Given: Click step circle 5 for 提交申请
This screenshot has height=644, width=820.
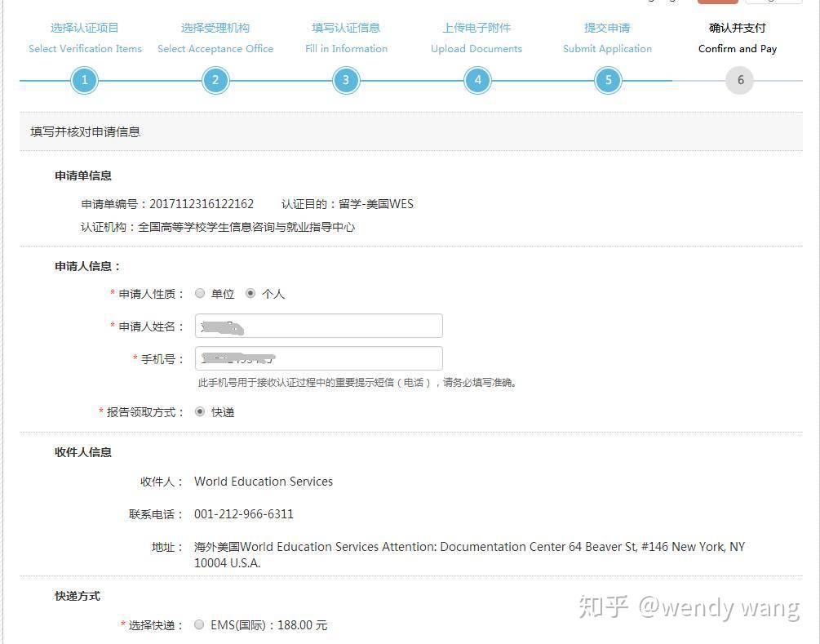Looking at the screenshot, I should (607, 80).
